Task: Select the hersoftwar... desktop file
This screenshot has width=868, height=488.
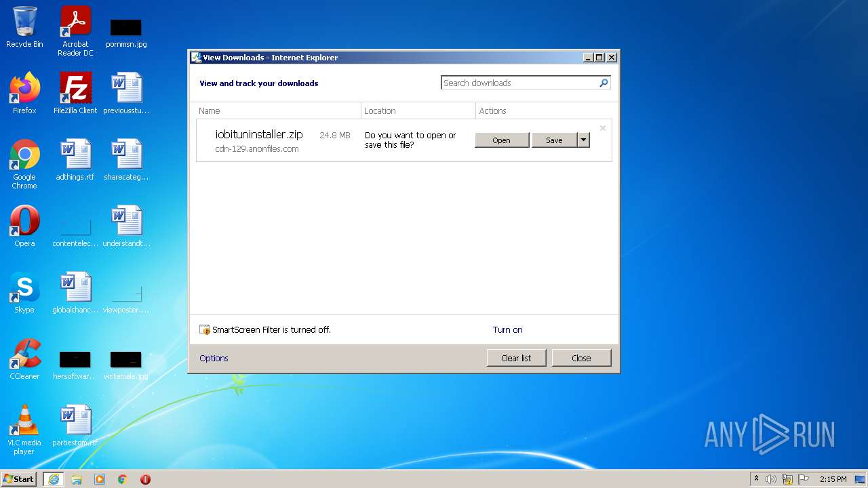Action: 75,365
